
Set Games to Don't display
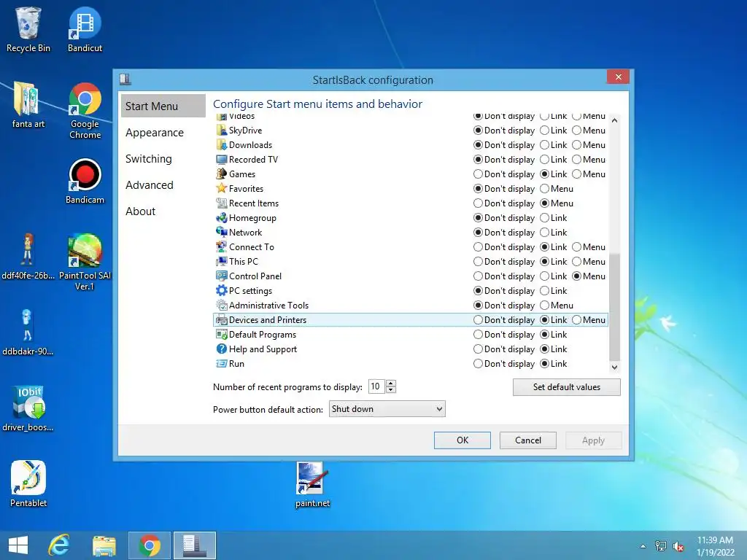tap(478, 174)
